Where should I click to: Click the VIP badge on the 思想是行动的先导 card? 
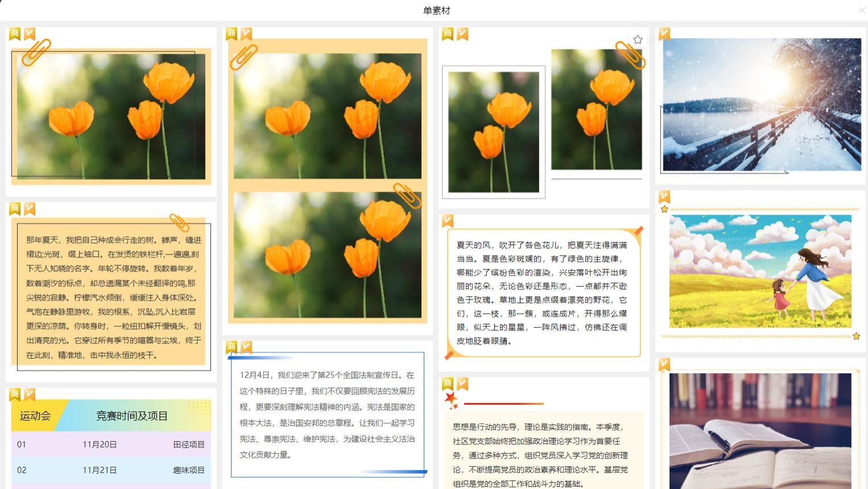click(462, 384)
